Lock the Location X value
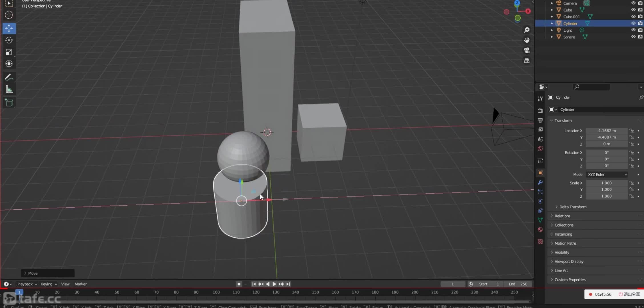The width and height of the screenshot is (644, 308). pyautogui.click(x=632, y=131)
